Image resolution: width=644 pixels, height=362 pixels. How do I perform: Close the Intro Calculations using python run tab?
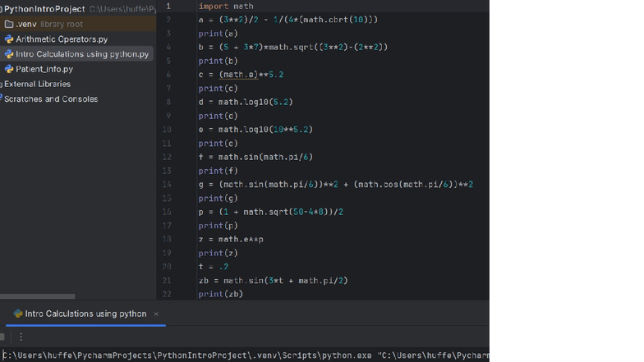coord(156,314)
